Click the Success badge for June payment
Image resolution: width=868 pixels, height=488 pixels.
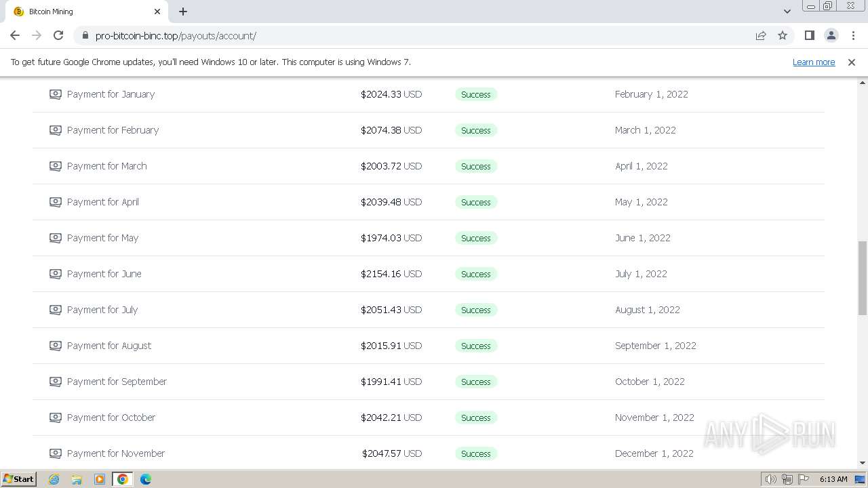475,274
